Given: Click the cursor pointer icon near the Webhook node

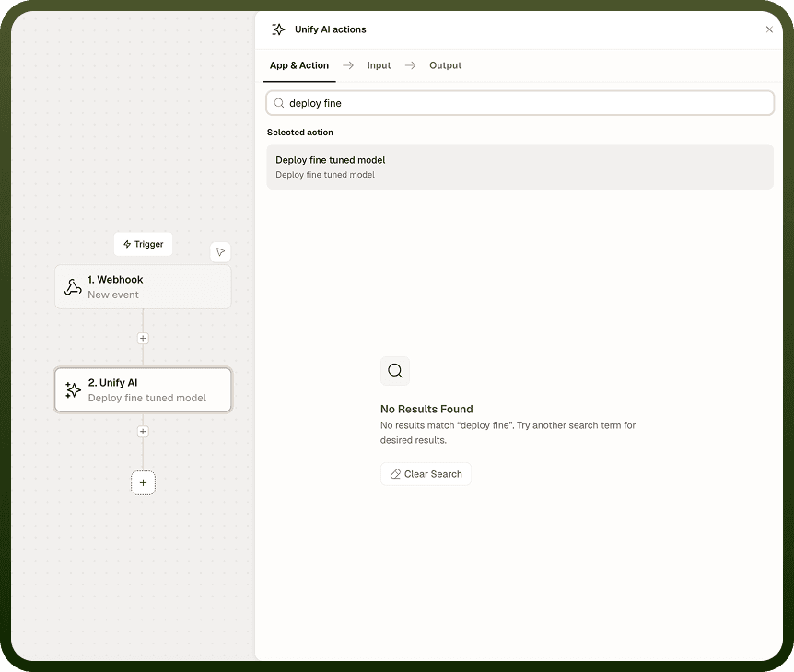Looking at the screenshot, I should (220, 252).
